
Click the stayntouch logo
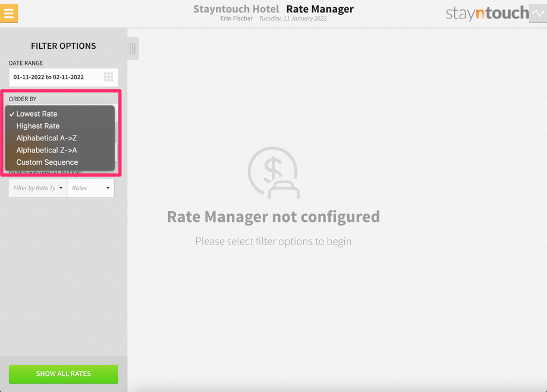click(487, 13)
